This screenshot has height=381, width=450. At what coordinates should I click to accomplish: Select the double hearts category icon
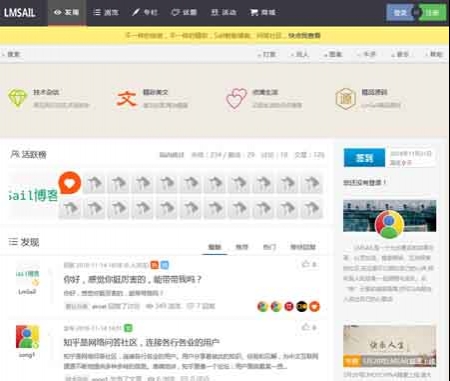[236, 98]
